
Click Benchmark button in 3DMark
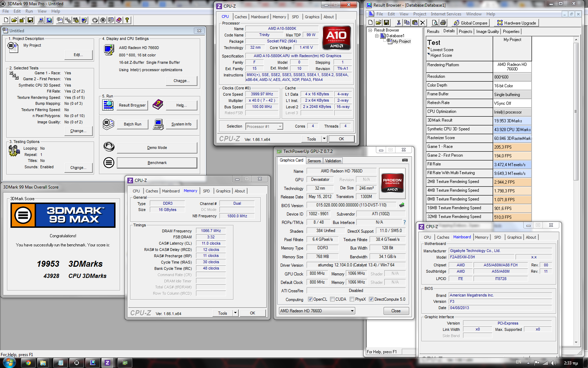coord(157,163)
